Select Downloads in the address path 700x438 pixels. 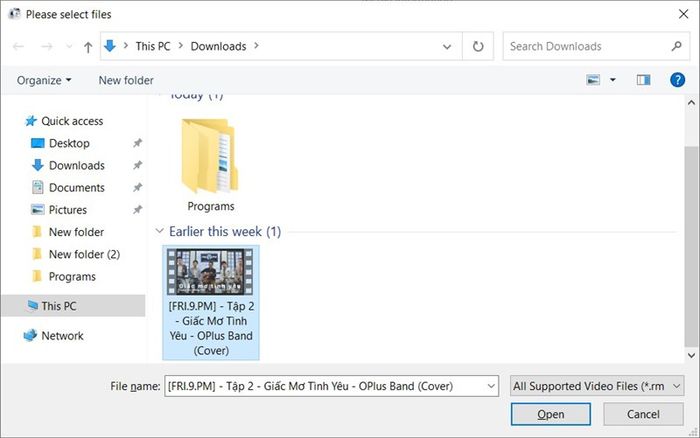click(x=218, y=46)
